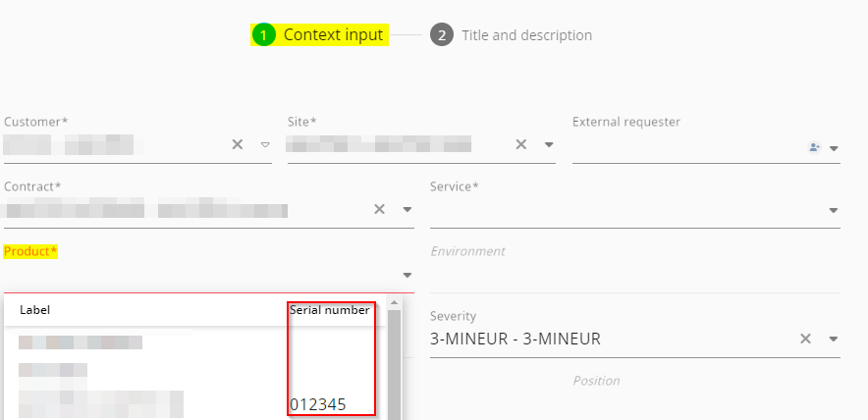Expand the Site dropdown list
Viewport: 868px width, 420px height.
[x=549, y=145]
